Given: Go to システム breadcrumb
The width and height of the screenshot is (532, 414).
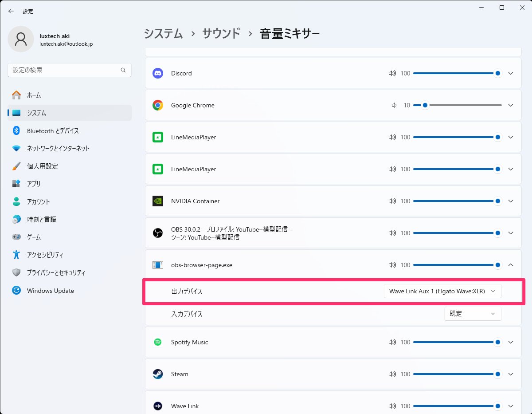Looking at the screenshot, I should coord(163,34).
